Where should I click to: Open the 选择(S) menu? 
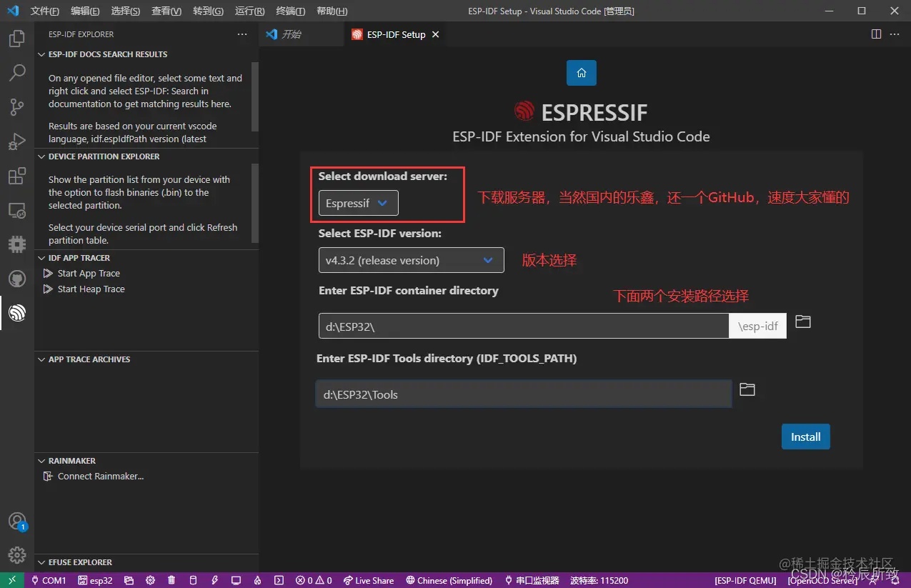click(x=126, y=11)
